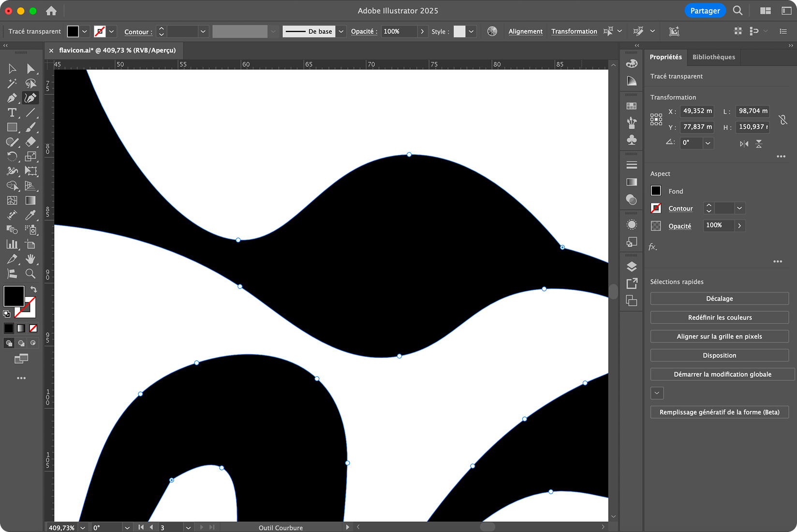Image resolution: width=797 pixels, height=532 pixels.
Task: Open the Layers panel icon
Action: click(x=632, y=266)
